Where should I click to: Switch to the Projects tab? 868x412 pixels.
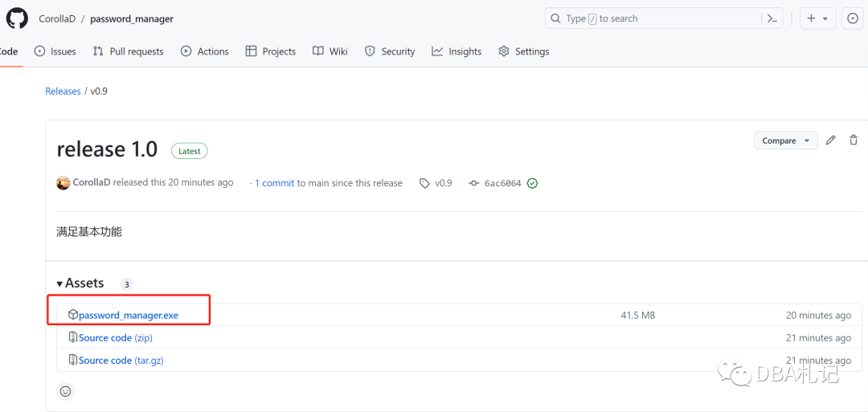pos(271,51)
